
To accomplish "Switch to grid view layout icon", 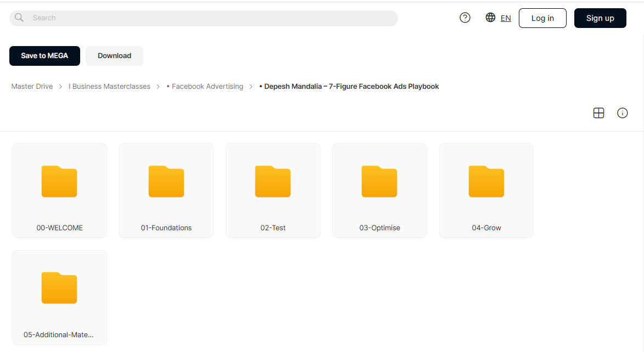I will click(599, 113).
